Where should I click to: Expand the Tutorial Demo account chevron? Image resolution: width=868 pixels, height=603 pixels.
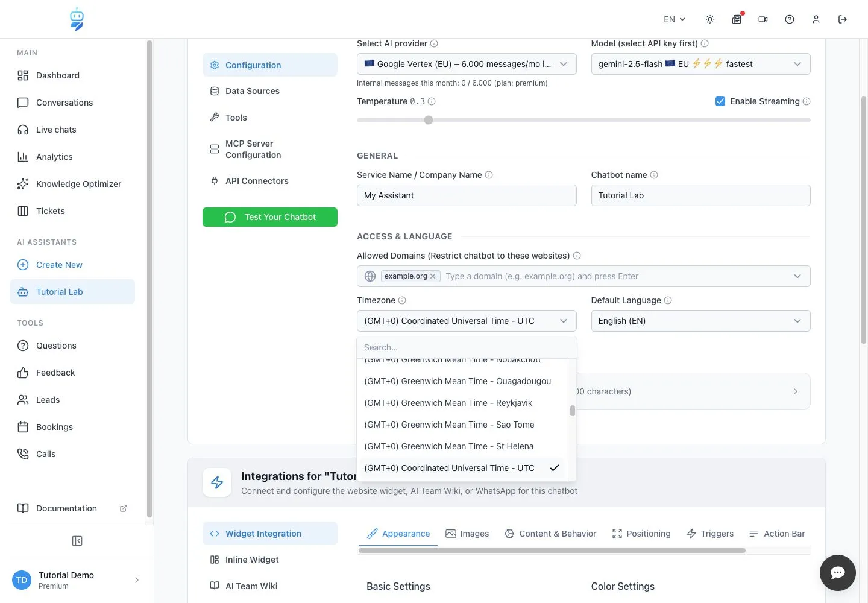[137, 580]
